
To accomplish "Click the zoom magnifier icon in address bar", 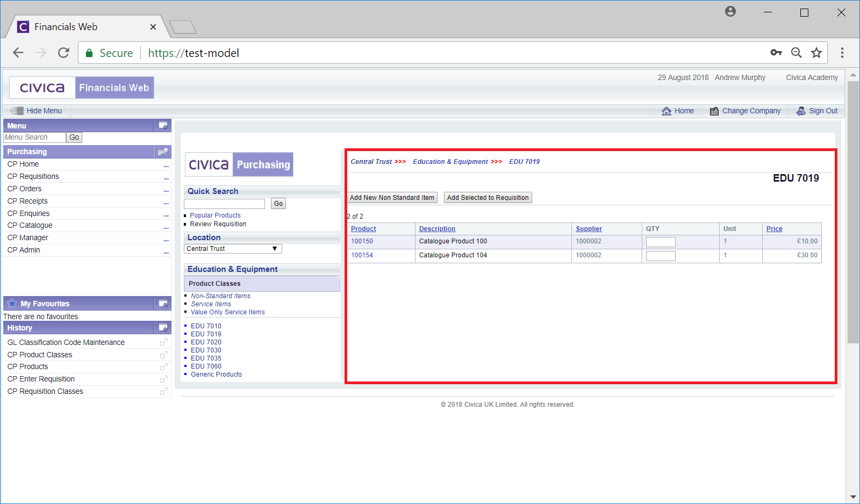I will [797, 53].
